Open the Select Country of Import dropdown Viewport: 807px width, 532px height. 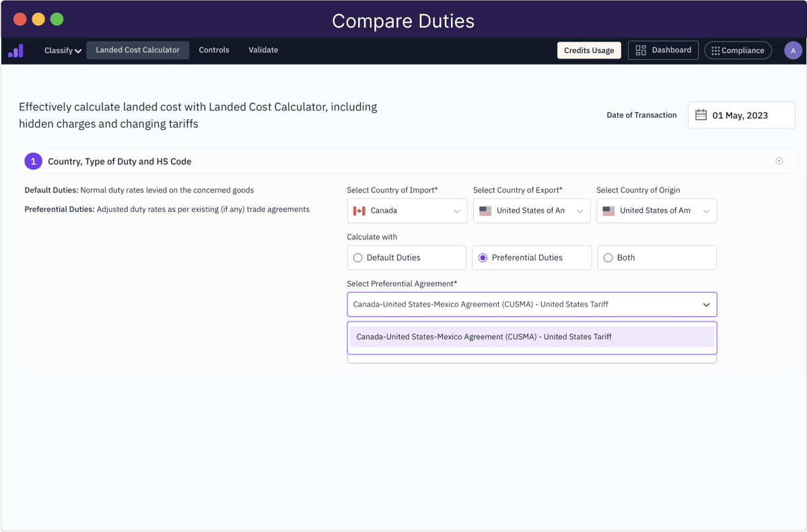pos(458,211)
